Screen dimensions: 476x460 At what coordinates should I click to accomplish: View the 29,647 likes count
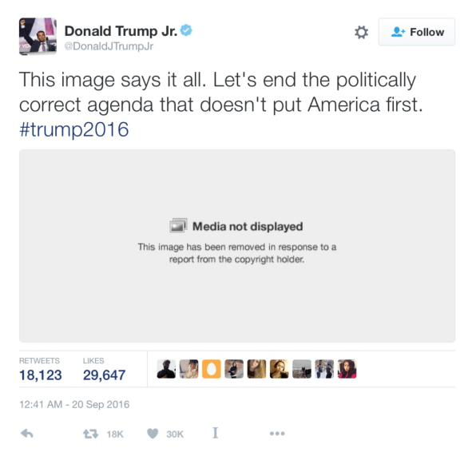(x=104, y=375)
